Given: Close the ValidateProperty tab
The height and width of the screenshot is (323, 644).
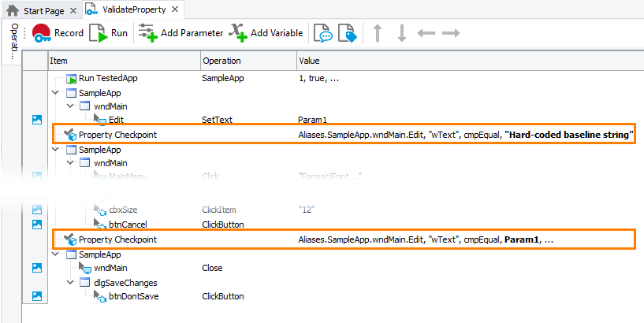Looking at the screenshot, I should click(173, 9).
